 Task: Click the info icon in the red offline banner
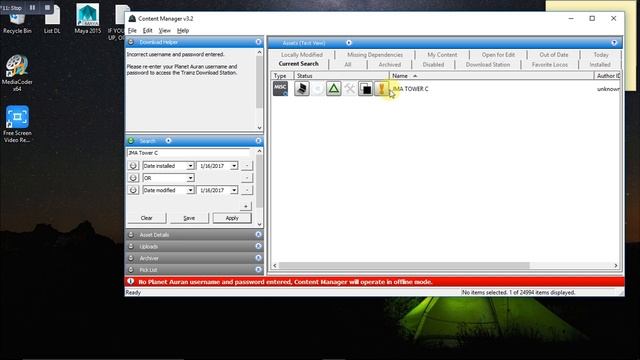pyautogui.click(x=131, y=281)
